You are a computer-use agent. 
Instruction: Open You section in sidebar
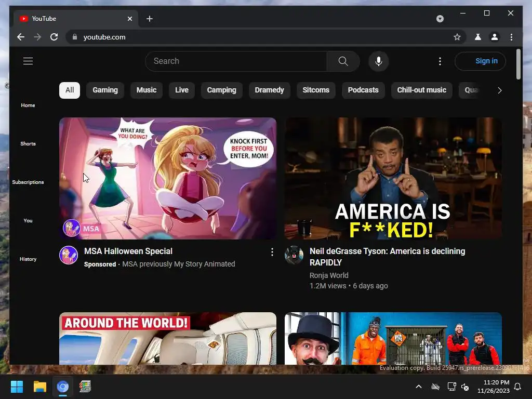point(28,220)
